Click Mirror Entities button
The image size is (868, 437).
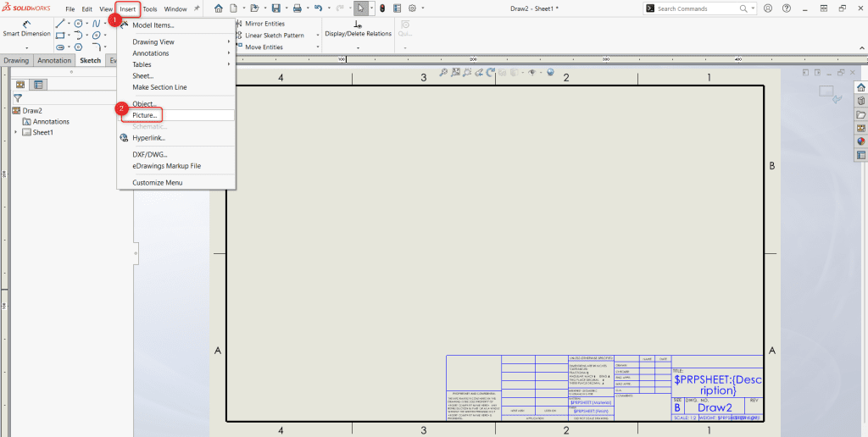pyautogui.click(x=264, y=24)
